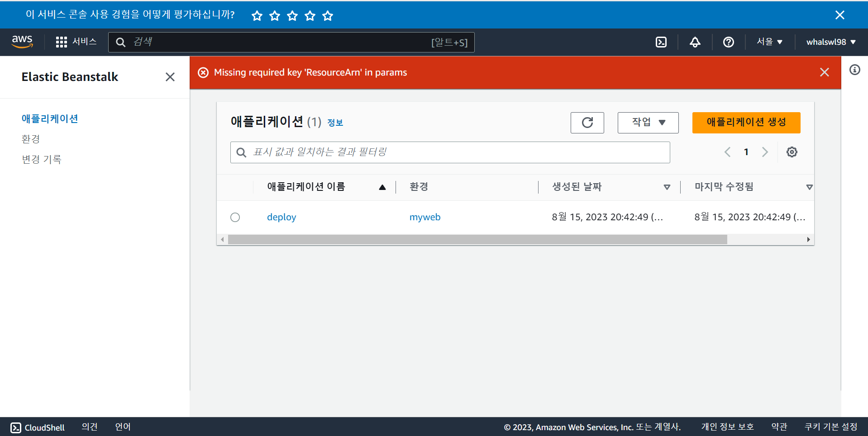868x436 pixels.
Task: Open the help question mark menu
Action: tap(729, 42)
